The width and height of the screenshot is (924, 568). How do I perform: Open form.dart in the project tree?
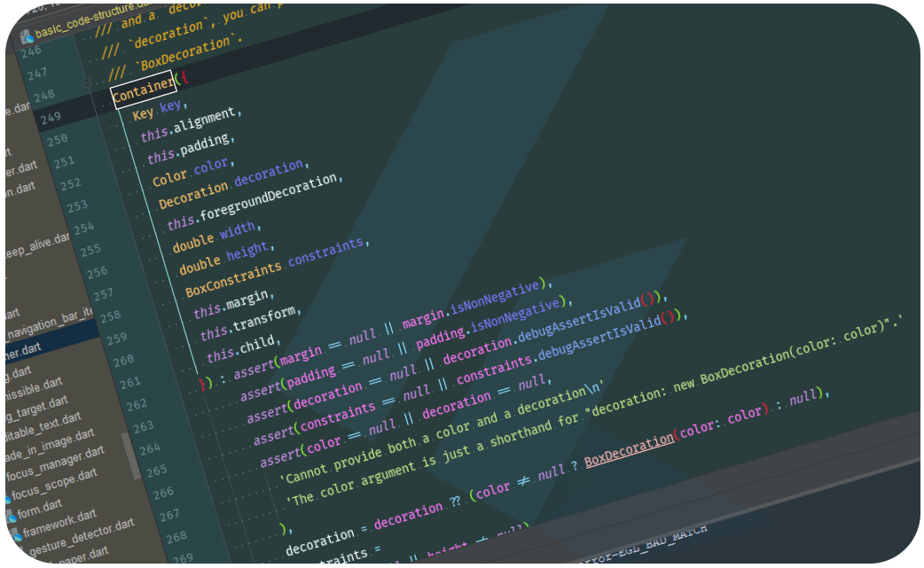point(39,509)
